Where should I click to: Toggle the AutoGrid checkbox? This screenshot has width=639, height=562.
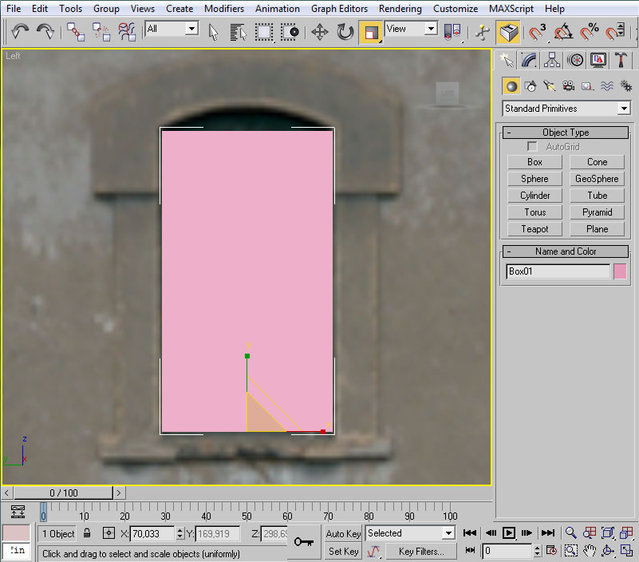[x=533, y=147]
